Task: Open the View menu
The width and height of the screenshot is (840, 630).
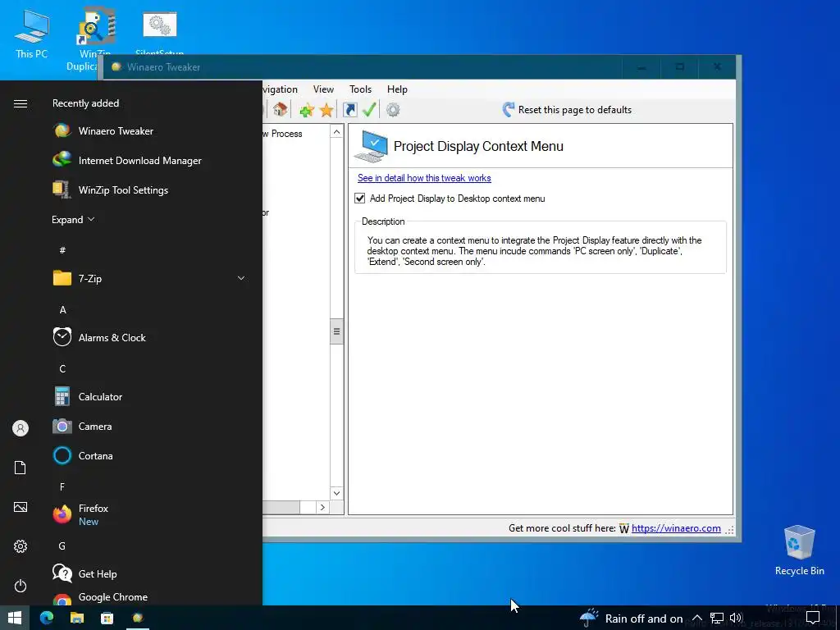Action: click(x=323, y=89)
